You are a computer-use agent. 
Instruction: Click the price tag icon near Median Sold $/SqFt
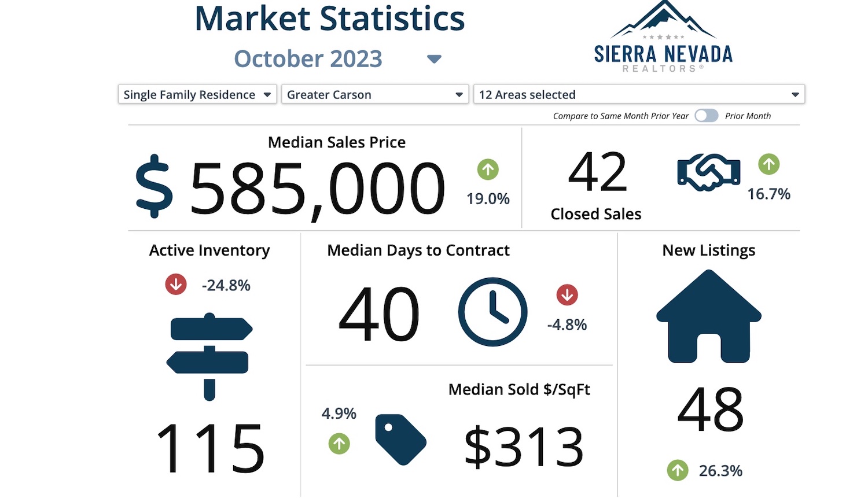click(x=400, y=441)
